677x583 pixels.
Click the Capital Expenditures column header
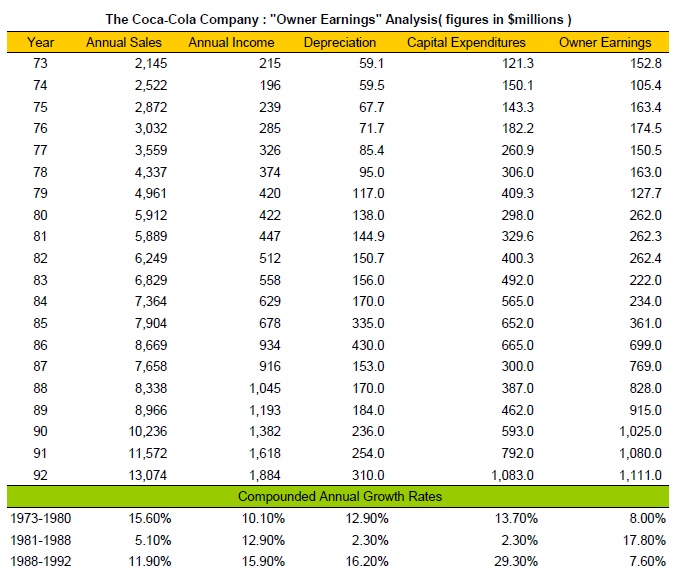click(x=466, y=42)
